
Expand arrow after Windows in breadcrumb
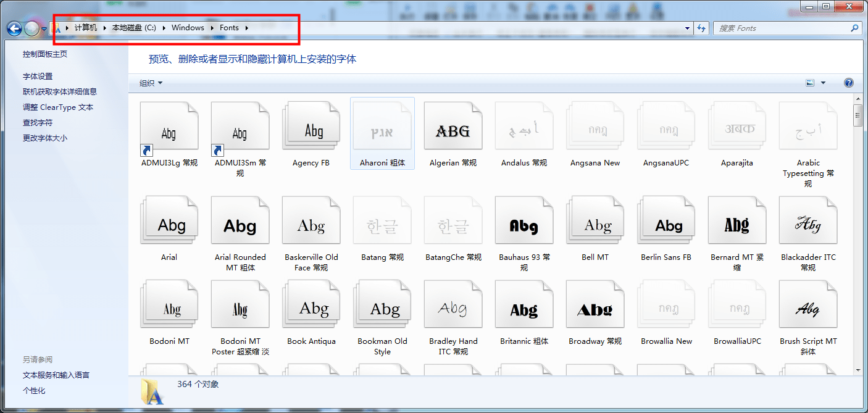(x=212, y=28)
